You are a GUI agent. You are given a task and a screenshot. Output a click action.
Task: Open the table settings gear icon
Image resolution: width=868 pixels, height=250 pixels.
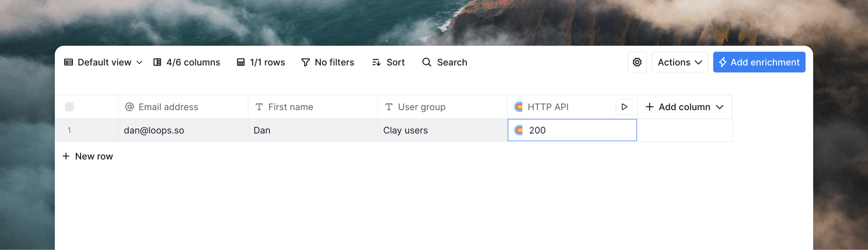click(x=637, y=62)
